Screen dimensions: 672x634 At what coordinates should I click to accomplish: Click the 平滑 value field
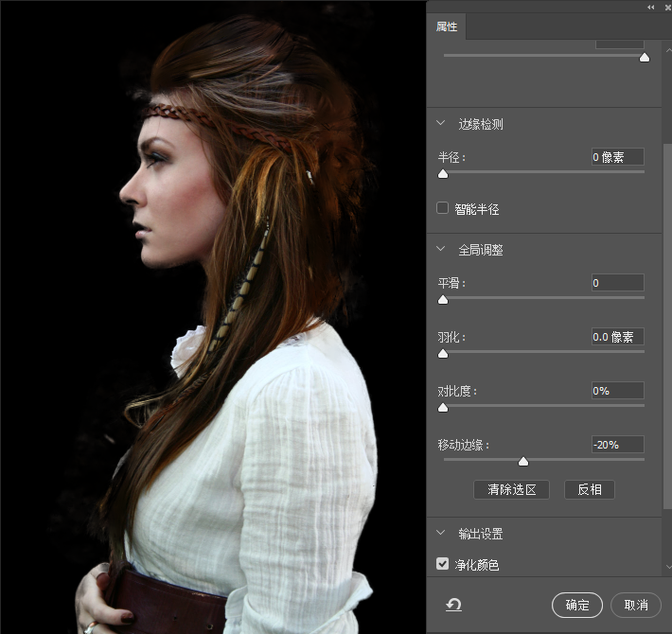(617, 283)
